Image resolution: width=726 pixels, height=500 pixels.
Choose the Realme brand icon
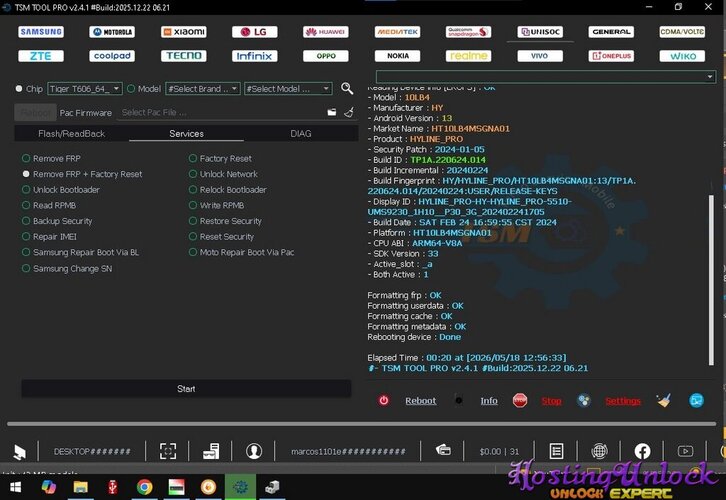(469, 56)
